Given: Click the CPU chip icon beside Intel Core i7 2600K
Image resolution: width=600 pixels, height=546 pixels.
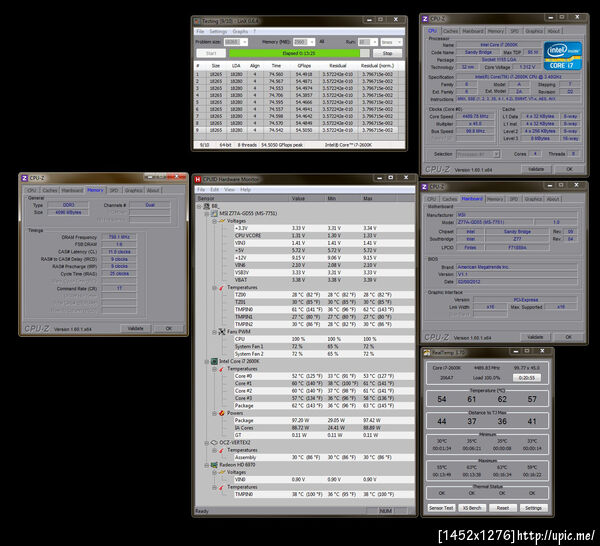Looking at the screenshot, I should coord(214,361).
